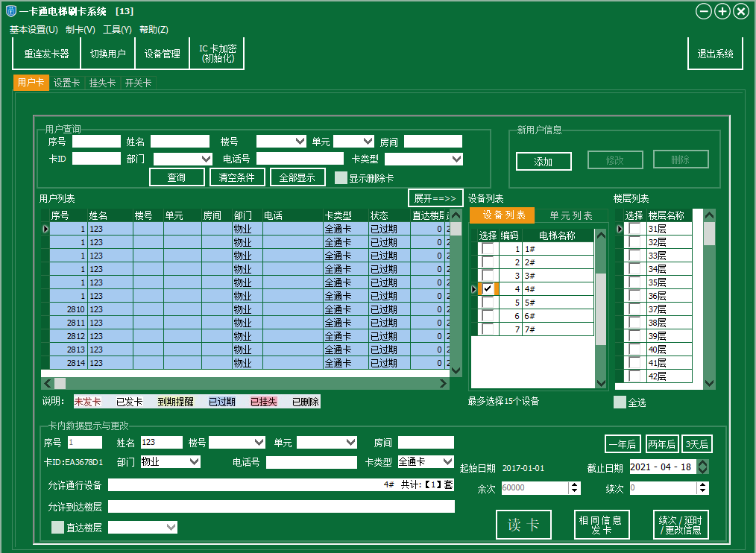Minimize the window with the minus icon
756x553 pixels.
[704, 12]
